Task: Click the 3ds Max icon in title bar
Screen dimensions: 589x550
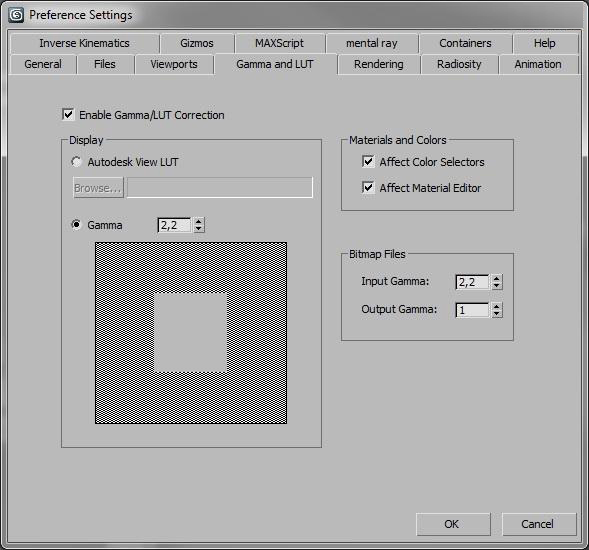Action: (16, 15)
